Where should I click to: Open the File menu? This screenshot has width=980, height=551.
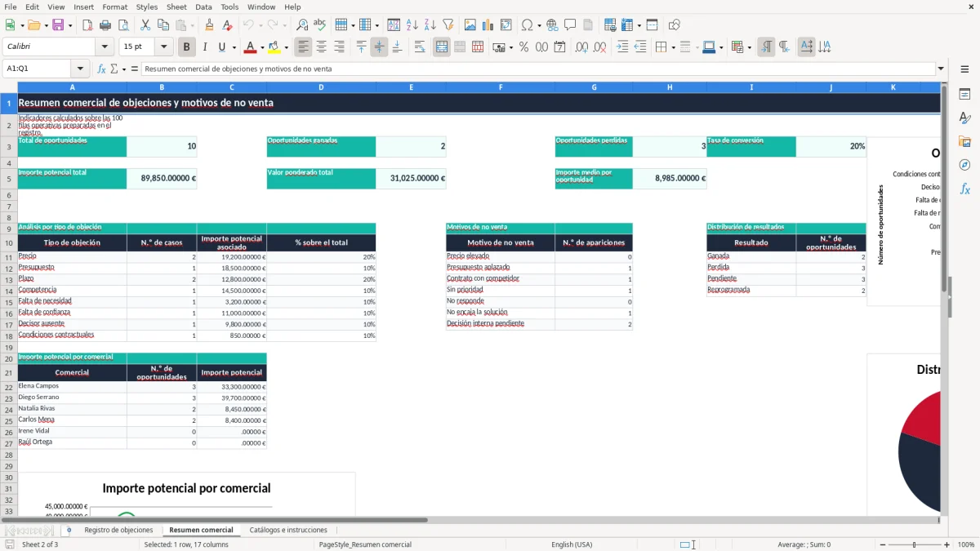click(x=11, y=7)
